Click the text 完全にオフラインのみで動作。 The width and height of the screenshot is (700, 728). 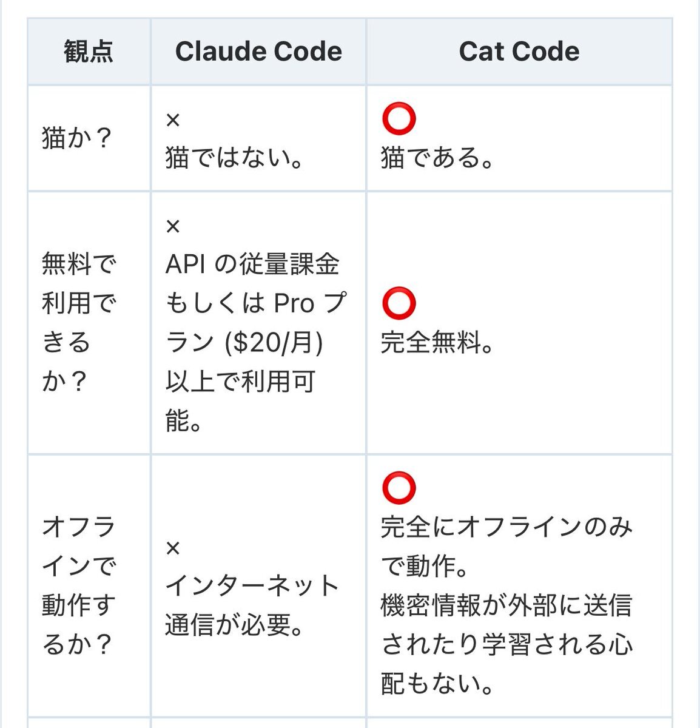pos(506,547)
